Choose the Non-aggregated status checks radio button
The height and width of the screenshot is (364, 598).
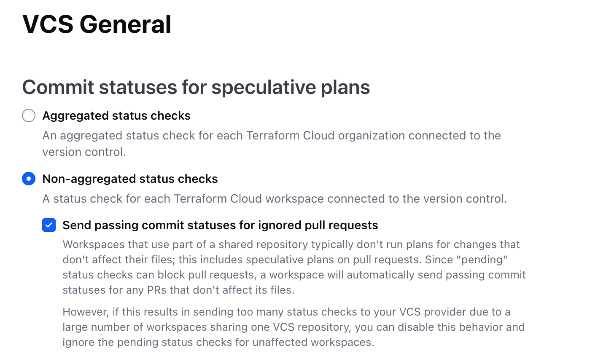pos(29,179)
